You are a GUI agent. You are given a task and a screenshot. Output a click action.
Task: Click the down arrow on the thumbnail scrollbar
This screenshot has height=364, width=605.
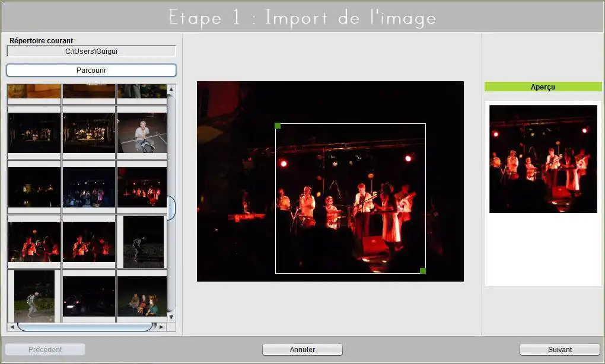pos(171,316)
